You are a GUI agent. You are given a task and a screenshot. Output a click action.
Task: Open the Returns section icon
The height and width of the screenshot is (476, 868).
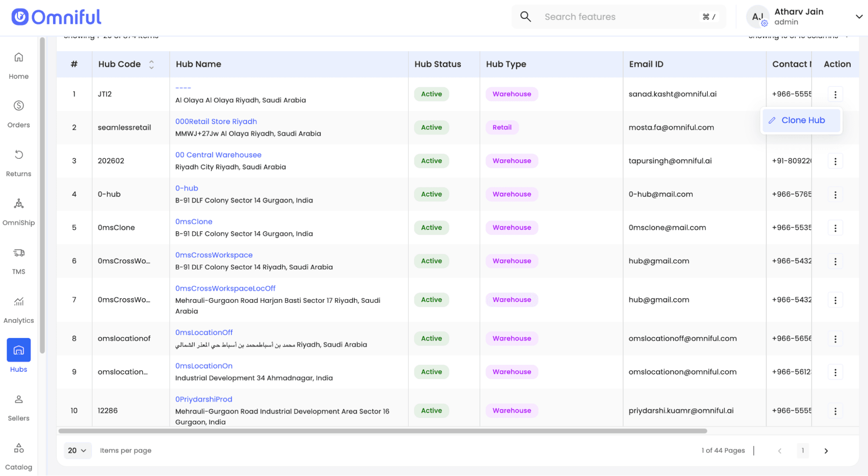pyautogui.click(x=19, y=155)
